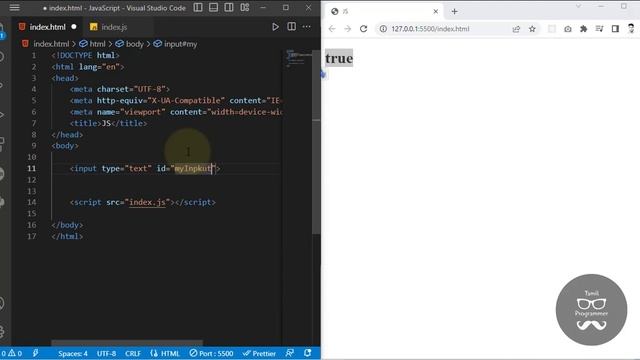Click Port : 5500 Live Server status
Image resolution: width=640 pixels, height=360 pixels.
click(211, 353)
